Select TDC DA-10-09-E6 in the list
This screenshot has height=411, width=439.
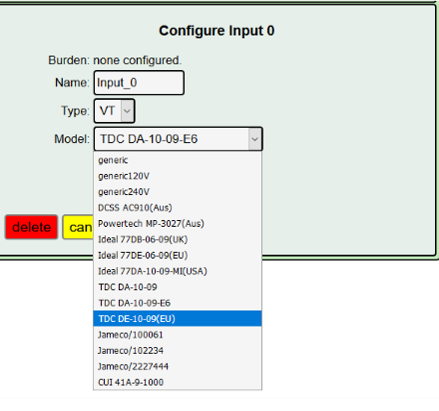tap(177, 303)
